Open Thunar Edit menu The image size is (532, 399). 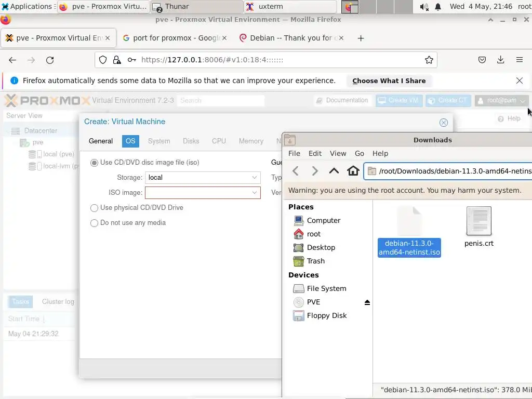[315, 153]
